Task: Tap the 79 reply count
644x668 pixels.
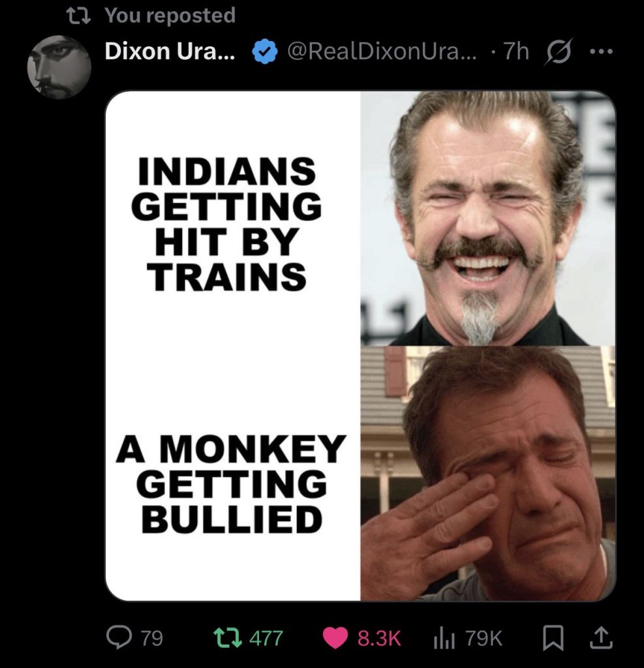Action: [152, 639]
